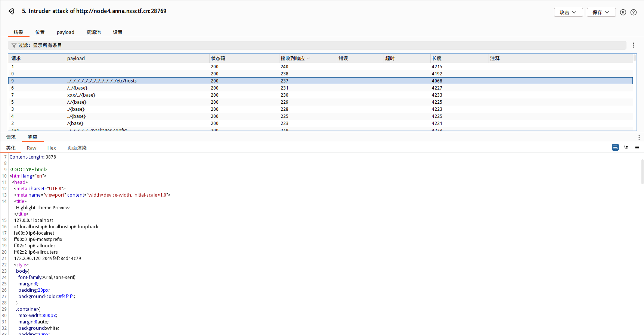Select the row with payload /{base}

pyautogui.click(x=321, y=123)
